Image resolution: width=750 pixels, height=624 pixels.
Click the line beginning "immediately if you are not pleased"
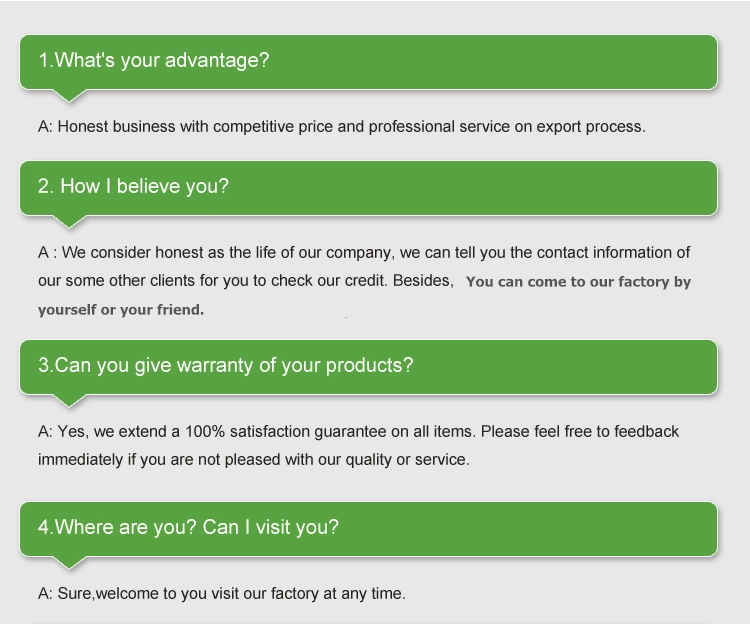point(254,460)
